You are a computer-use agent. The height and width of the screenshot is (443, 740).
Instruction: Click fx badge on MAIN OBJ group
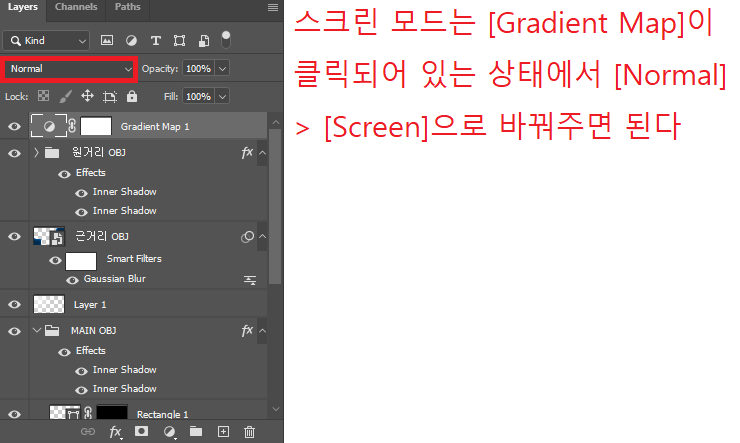pos(247,330)
